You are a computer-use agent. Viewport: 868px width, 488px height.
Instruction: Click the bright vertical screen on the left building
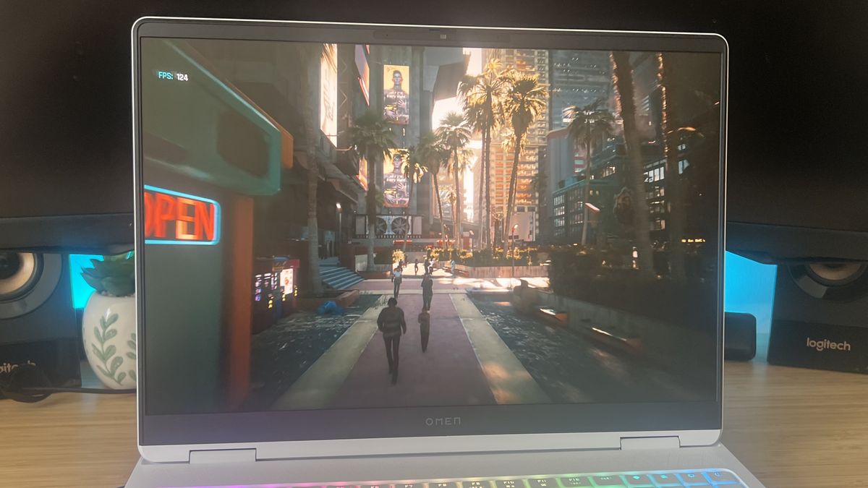tap(328, 94)
